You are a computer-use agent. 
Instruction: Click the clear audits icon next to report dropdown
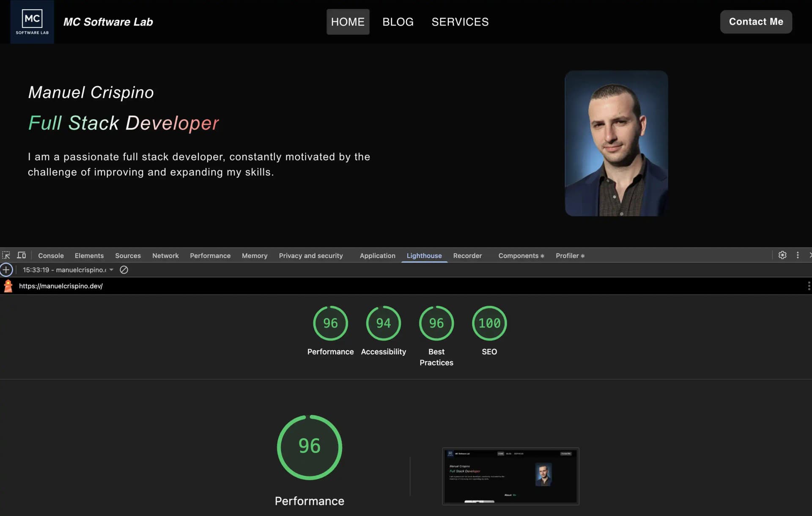[x=123, y=269]
